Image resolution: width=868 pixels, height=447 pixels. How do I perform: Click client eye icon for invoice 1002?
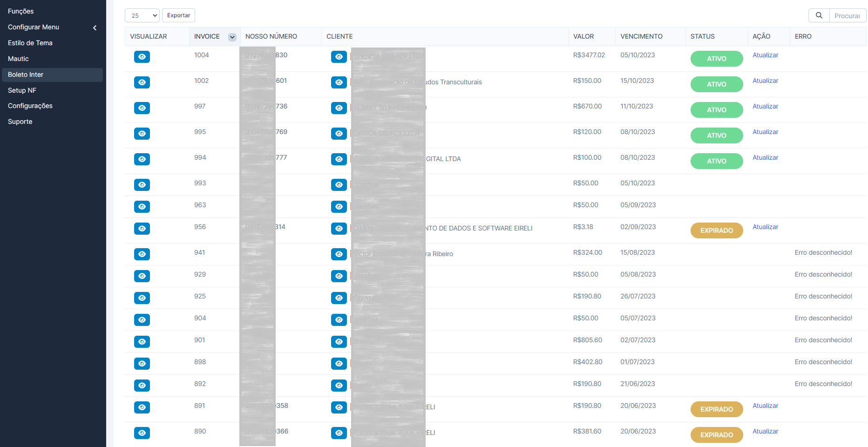click(x=339, y=82)
